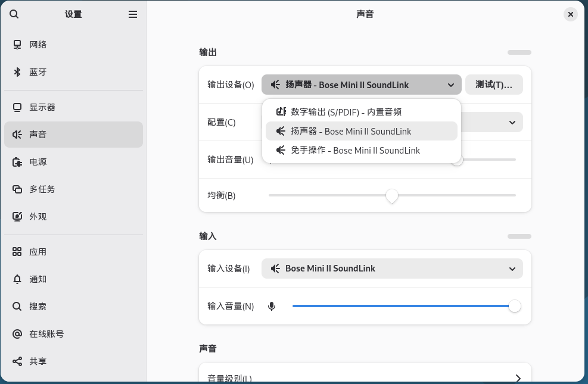Click the 输出音量 slider track

[x=489, y=160]
